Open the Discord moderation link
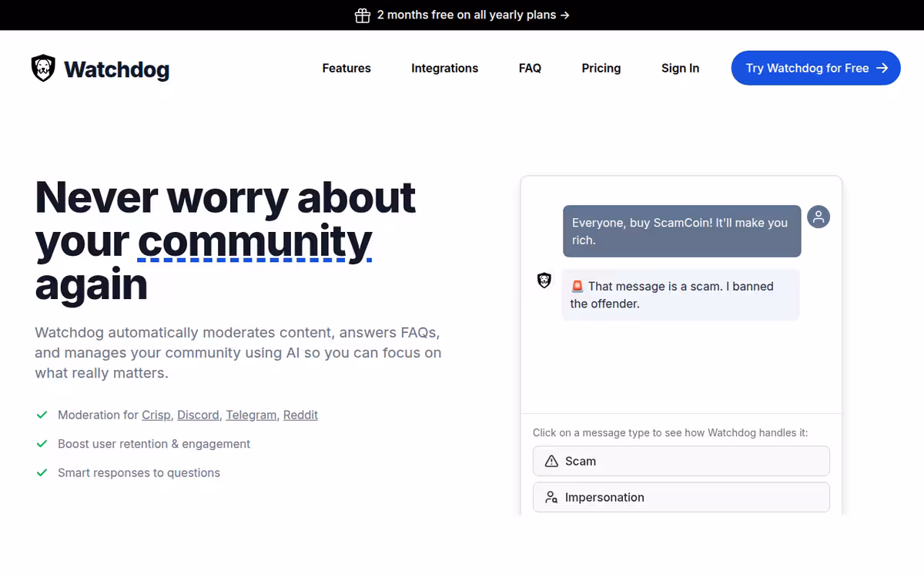The width and height of the screenshot is (924, 578). (x=199, y=415)
